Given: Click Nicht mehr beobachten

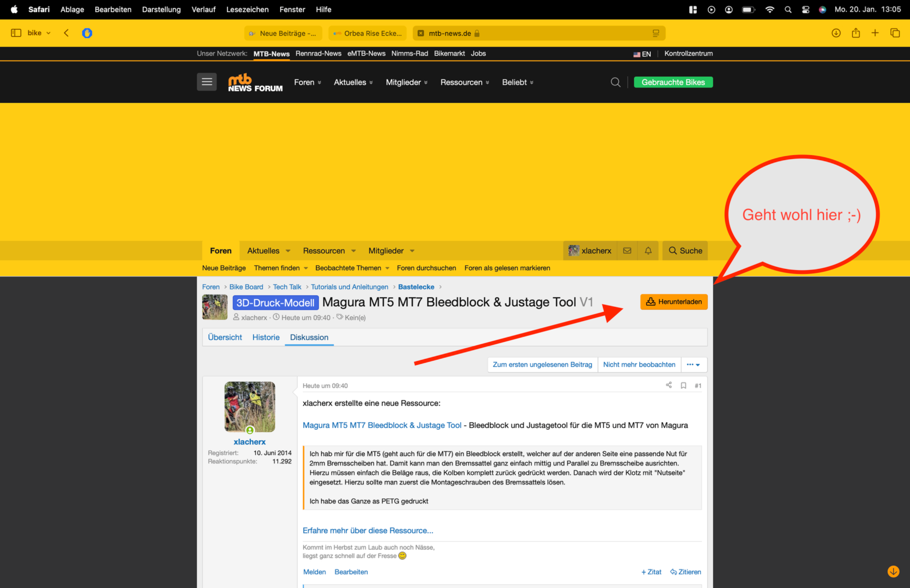Looking at the screenshot, I should pyautogui.click(x=639, y=365).
